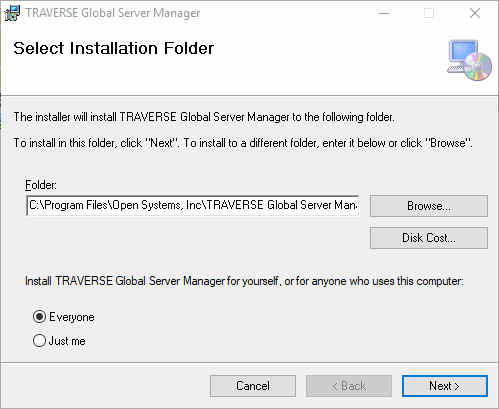Viewport: 499px width, 409px height.
Task: Go to the next step with Next >
Action: [x=445, y=386]
